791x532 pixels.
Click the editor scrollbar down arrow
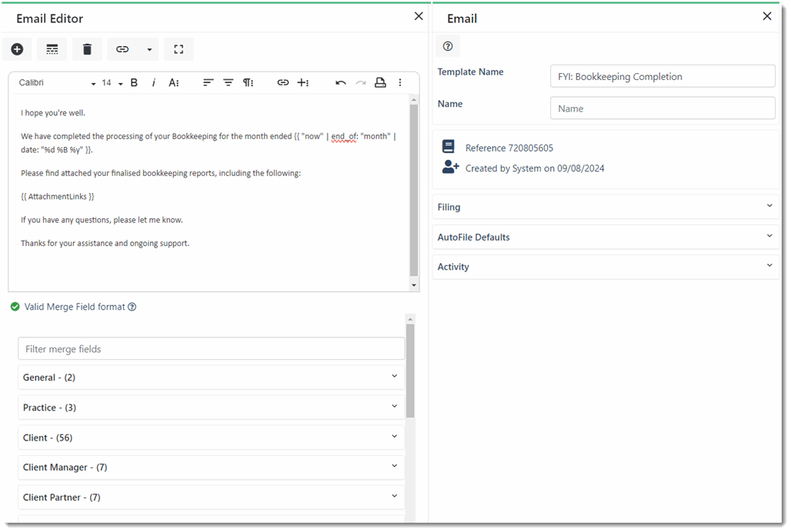point(414,285)
